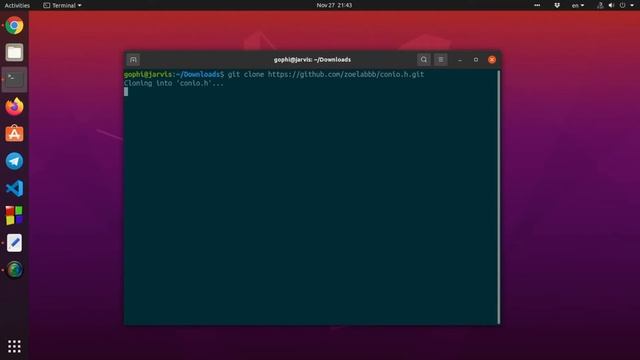The height and width of the screenshot is (360, 640).
Task: Minimize the terminal window
Action: (x=460, y=60)
